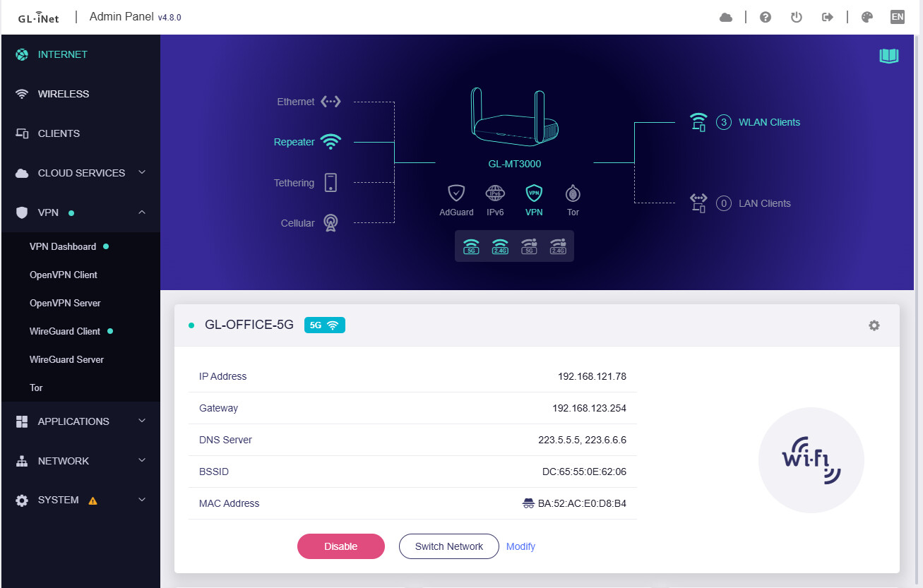Image resolution: width=923 pixels, height=588 pixels.
Task: Click the Modify link
Action: pos(520,546)
